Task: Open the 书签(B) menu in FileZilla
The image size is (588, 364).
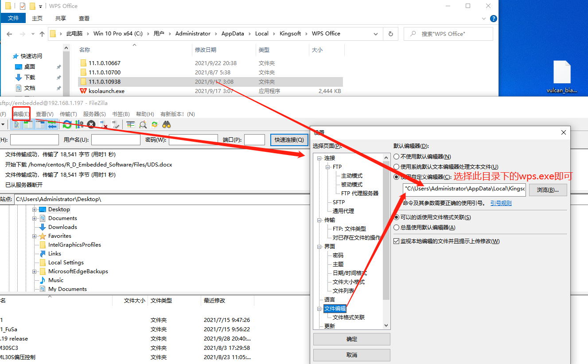Action: (x=121, y=114)
